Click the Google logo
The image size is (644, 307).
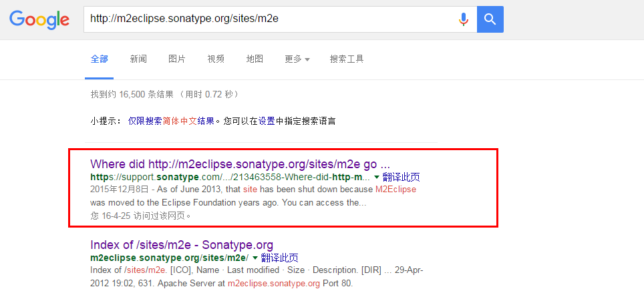coord(39,19)
